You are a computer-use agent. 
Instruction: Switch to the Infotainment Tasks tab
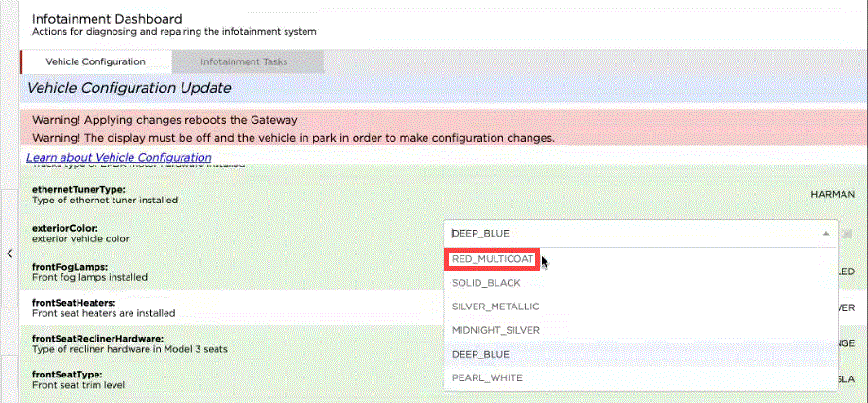point(244,61)
